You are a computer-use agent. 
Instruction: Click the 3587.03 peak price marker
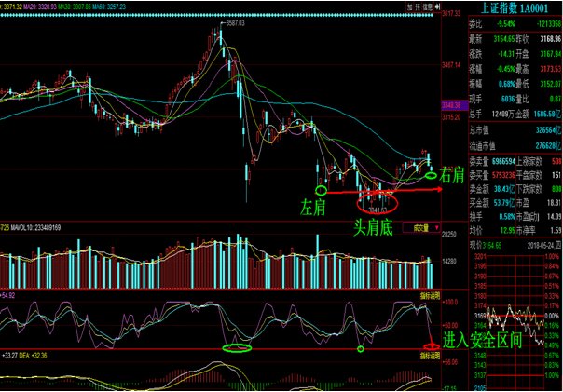235,23
